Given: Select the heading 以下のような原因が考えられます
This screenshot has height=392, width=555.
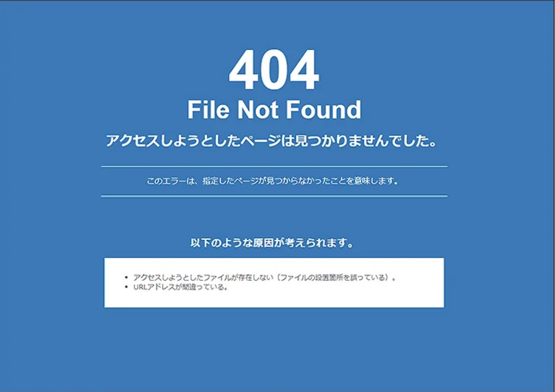Looking at the screenshot, I should pyautogui.click(x=272, y=243).
